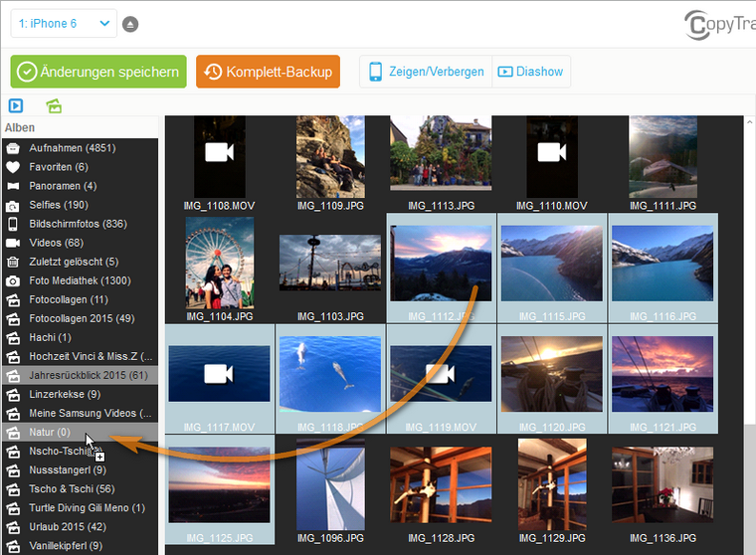Click the eject device icon
Screen dimensions: 756x555
pos(130,24)
